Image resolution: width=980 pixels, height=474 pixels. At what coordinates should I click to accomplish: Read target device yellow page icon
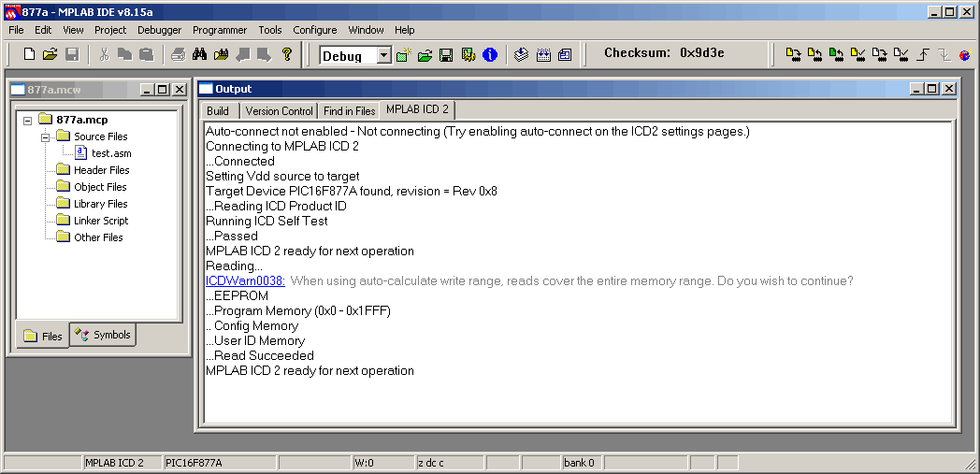tap(814, 55)
